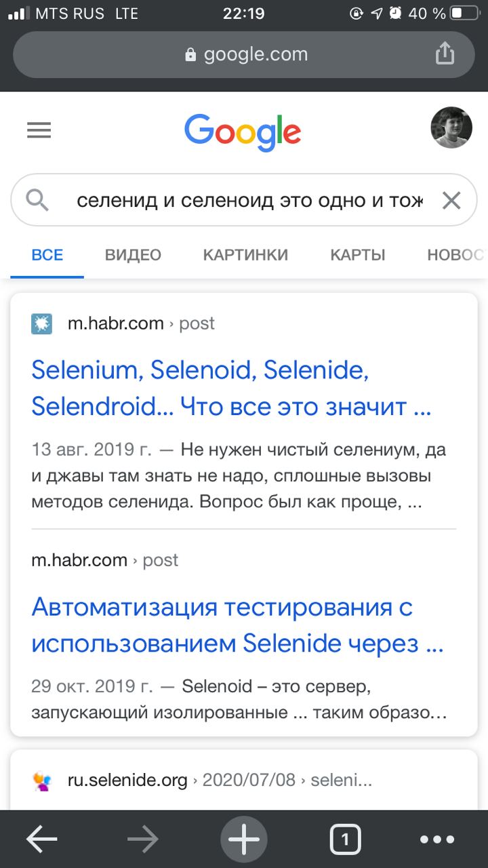The height and width of the screenshot is (868, 488).
Task: Open the Selenium, Selenoid, Selenide habr article
Action: pos(232,389)
